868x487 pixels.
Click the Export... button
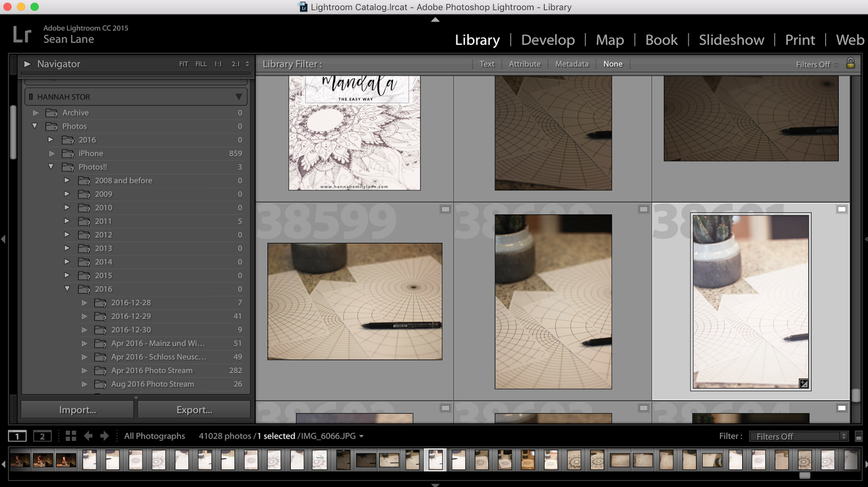click(x=194, y=410)
